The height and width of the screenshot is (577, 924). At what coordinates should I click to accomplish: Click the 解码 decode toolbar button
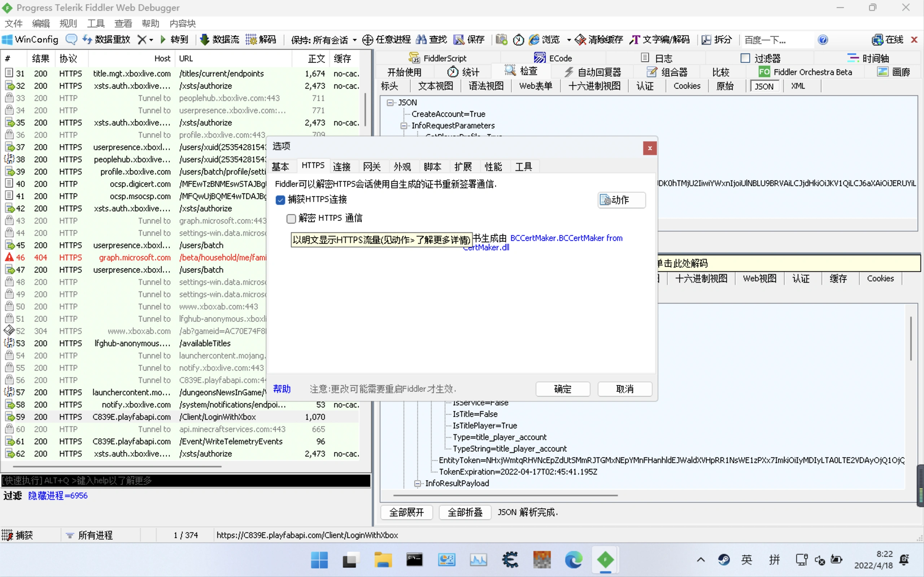pos(261,39)
